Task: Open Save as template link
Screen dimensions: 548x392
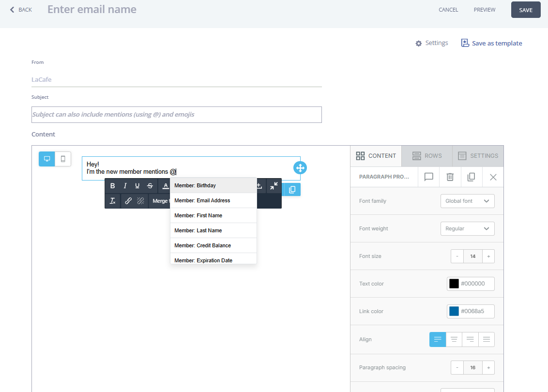Action: point(492,43)
